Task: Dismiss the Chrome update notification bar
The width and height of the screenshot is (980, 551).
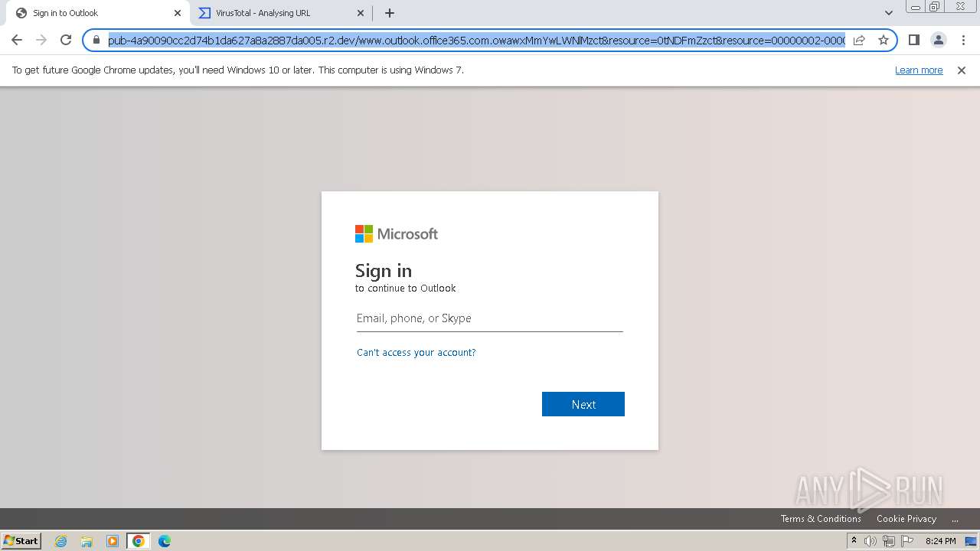Action: pyautogui.click(x=962, y=70)
